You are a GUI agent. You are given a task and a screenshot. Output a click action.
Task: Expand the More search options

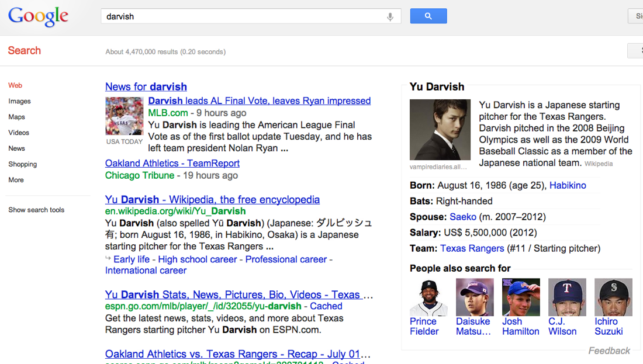[x=16, y=180]
